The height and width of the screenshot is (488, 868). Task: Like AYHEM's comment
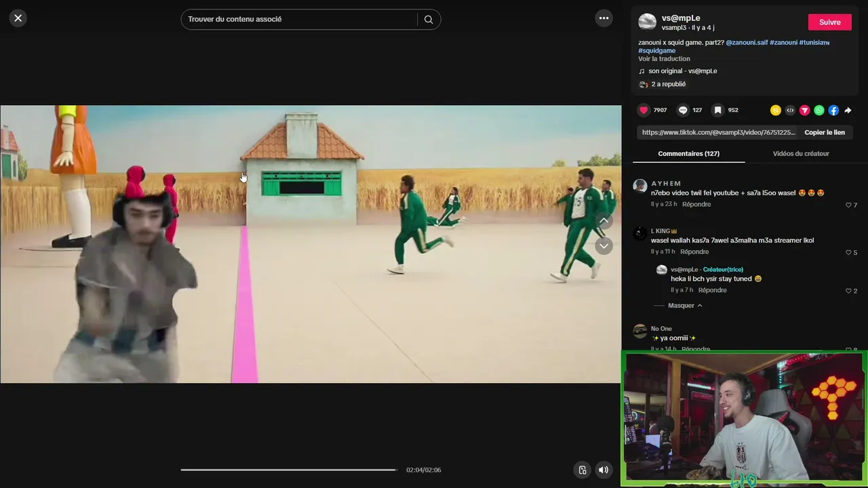(848, 205)
